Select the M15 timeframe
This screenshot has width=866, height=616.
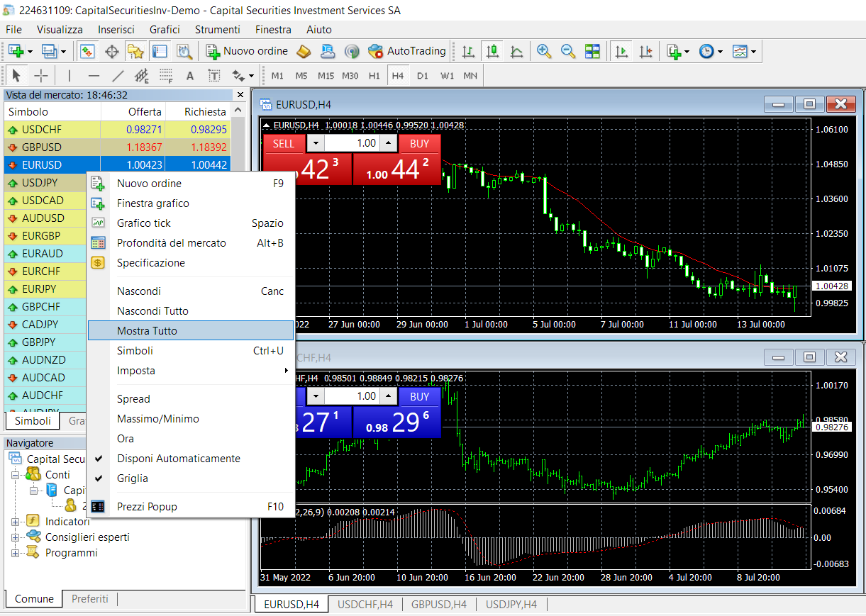[326, 75]
